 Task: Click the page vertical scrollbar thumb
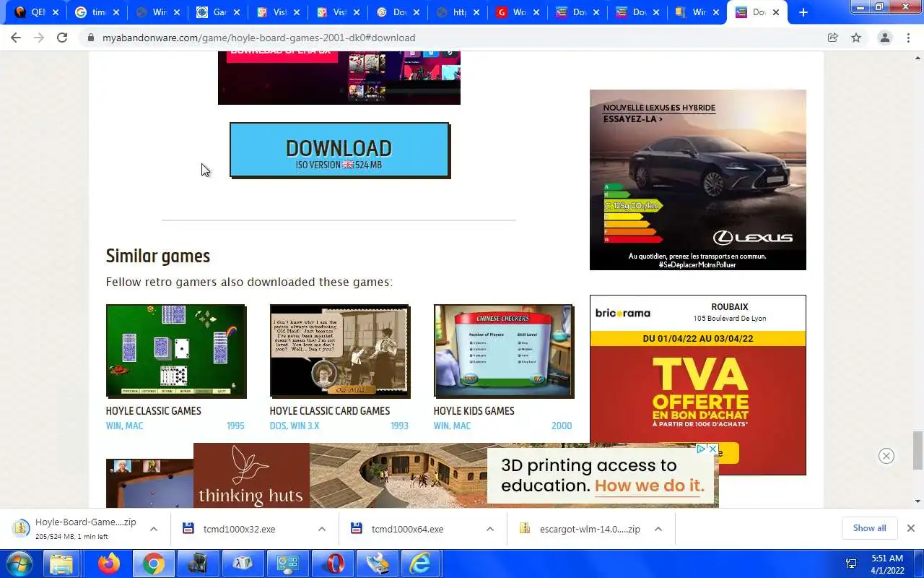tap(918, 450)
